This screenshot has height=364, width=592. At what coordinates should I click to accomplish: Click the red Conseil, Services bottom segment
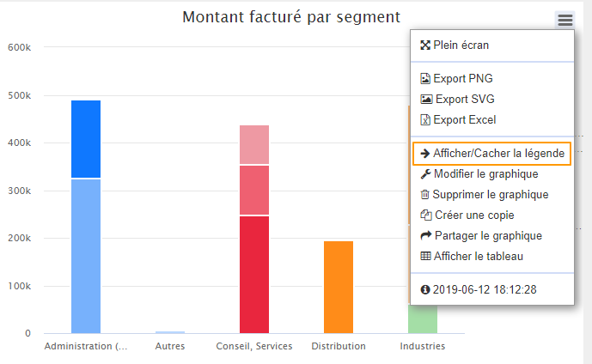(254, 274)
